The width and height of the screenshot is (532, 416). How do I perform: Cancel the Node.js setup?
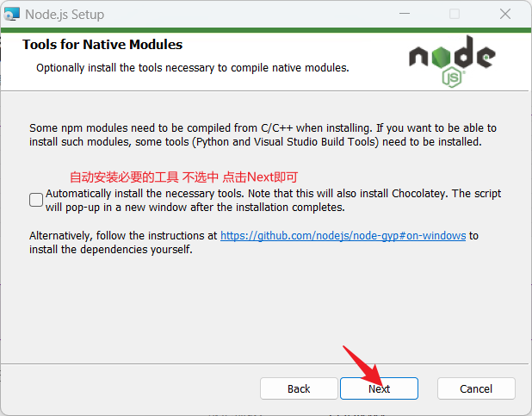(x=476, y=388)
